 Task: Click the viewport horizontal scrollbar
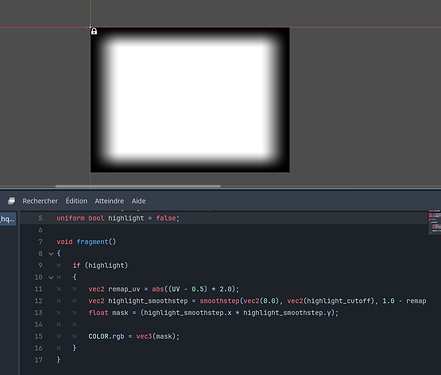(138, 186)
